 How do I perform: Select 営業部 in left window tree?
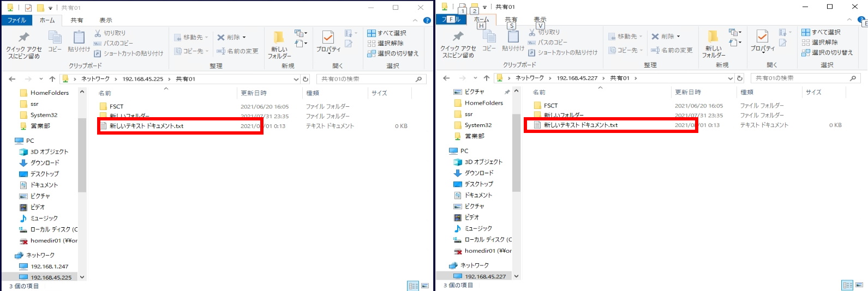tap(40, 126)
